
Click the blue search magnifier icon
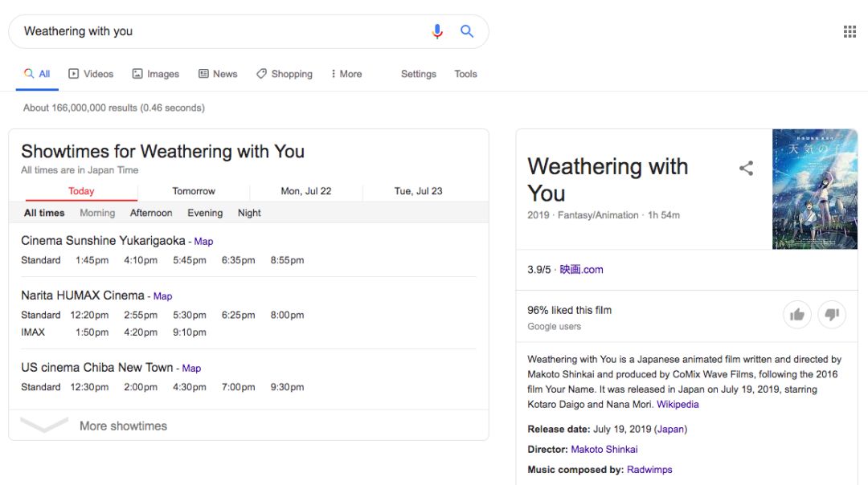(467, 31)
